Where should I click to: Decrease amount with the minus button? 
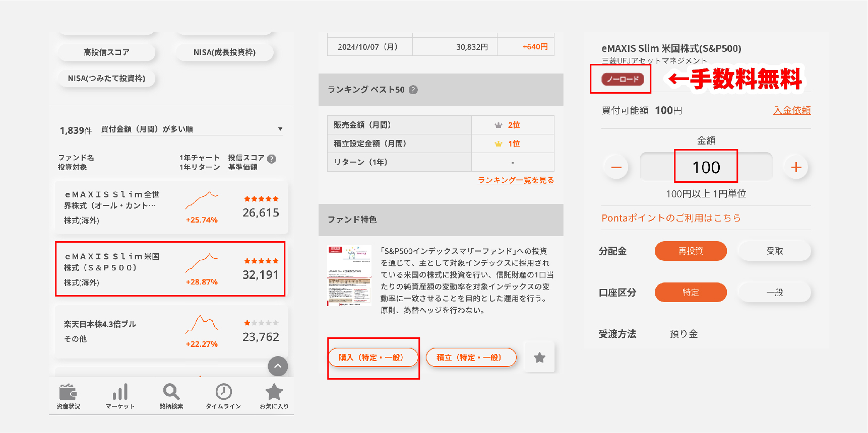616,167
